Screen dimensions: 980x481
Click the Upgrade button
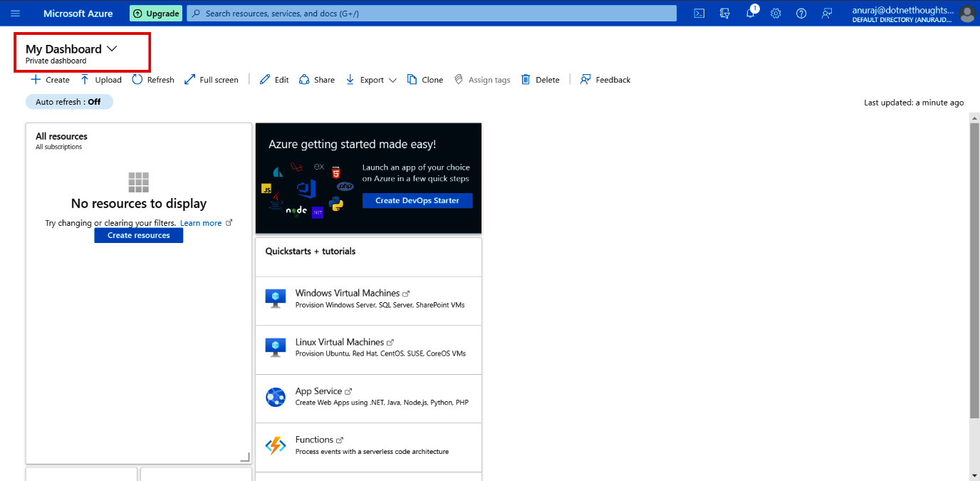(x=155, y=14)
